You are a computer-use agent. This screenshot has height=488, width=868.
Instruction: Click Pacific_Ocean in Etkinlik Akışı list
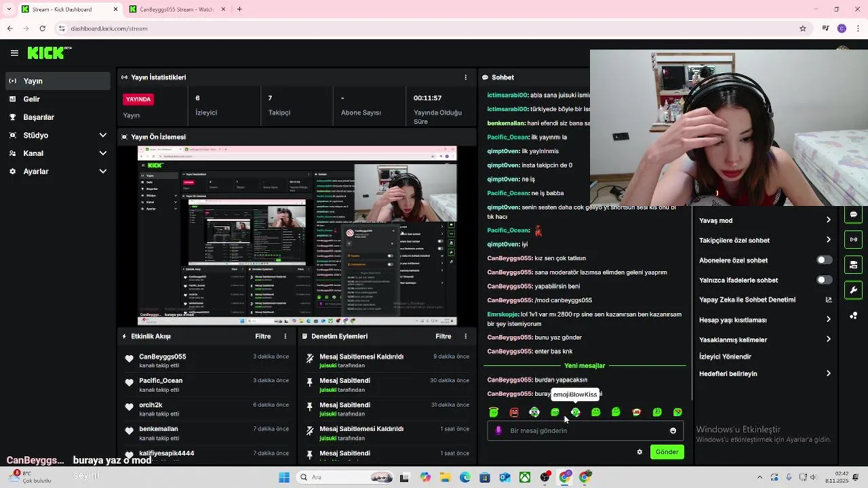(x=161, y=381)
